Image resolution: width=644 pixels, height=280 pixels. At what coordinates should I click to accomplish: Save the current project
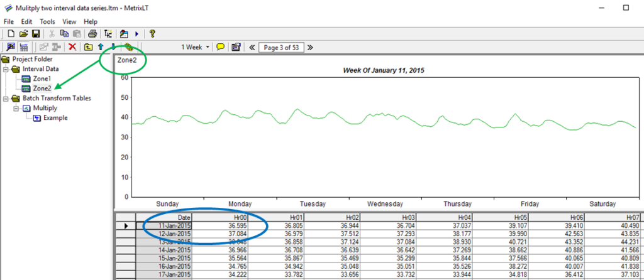pos(35,33)
